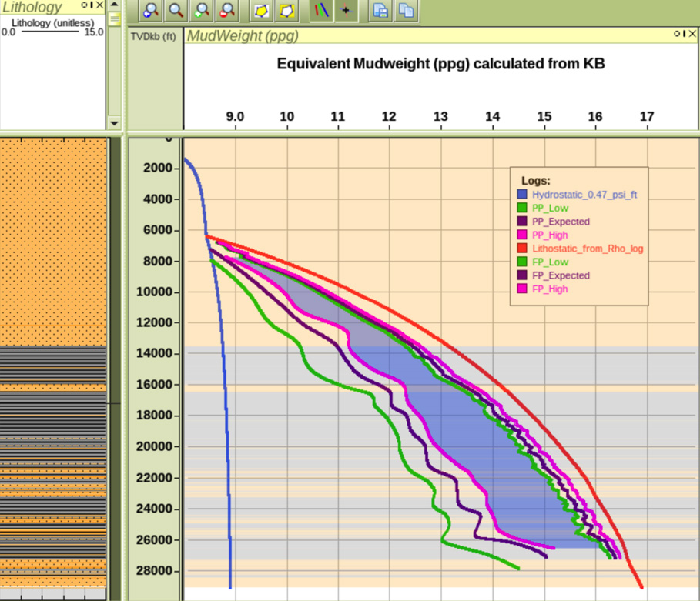Click the header scrollbar down arrow
This screenshot has height=601, width=700.
(115, 123)
